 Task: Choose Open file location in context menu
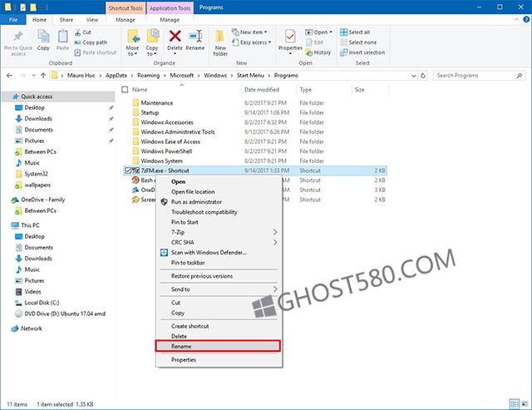[219, 192]
